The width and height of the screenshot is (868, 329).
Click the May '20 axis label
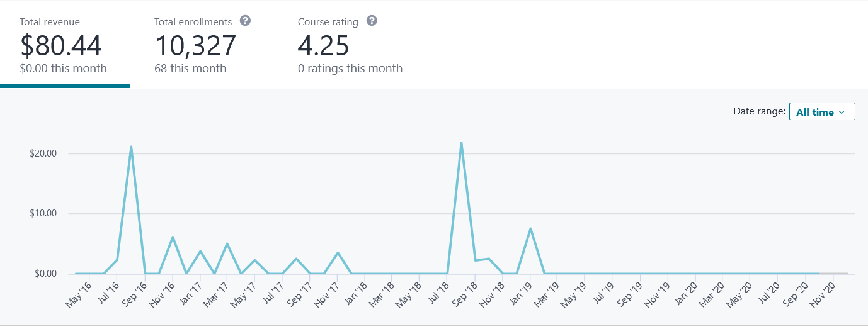pos(738,294)
